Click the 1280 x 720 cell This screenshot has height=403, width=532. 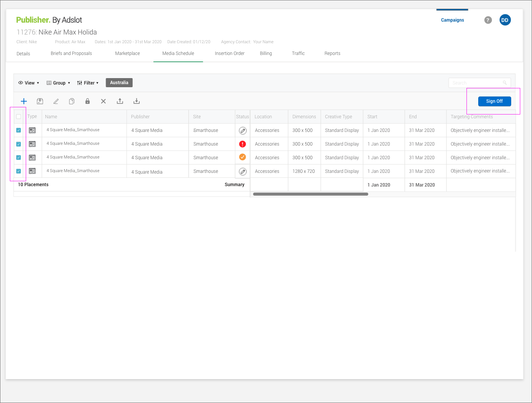[304, 171]
